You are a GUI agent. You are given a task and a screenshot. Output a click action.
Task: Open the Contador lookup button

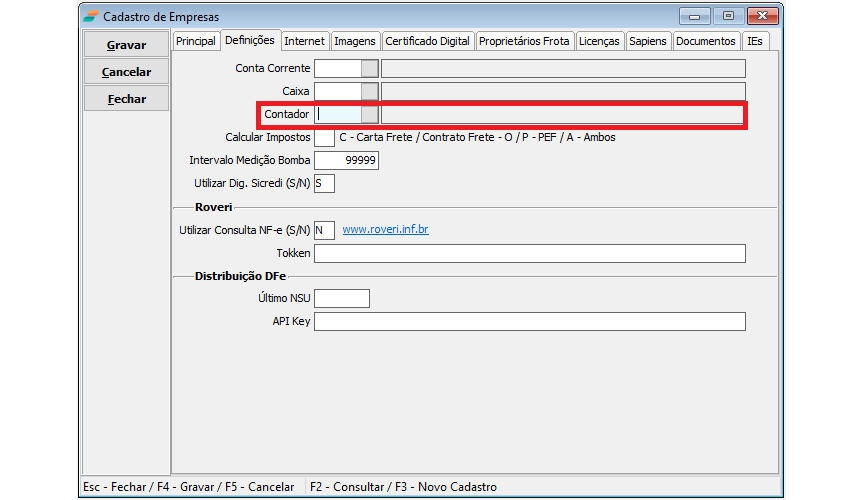point(369,114)
